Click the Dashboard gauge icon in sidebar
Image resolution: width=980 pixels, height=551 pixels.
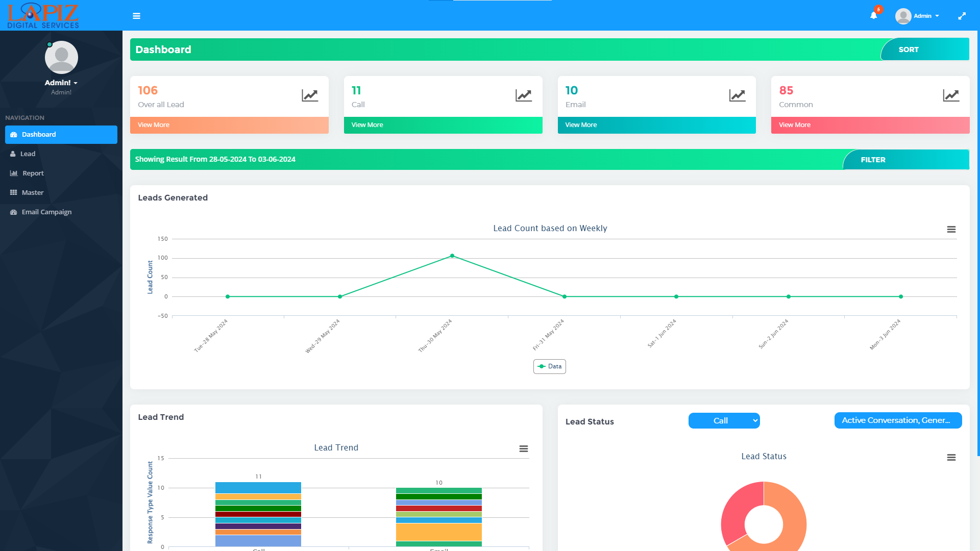(x=13, y=135)
